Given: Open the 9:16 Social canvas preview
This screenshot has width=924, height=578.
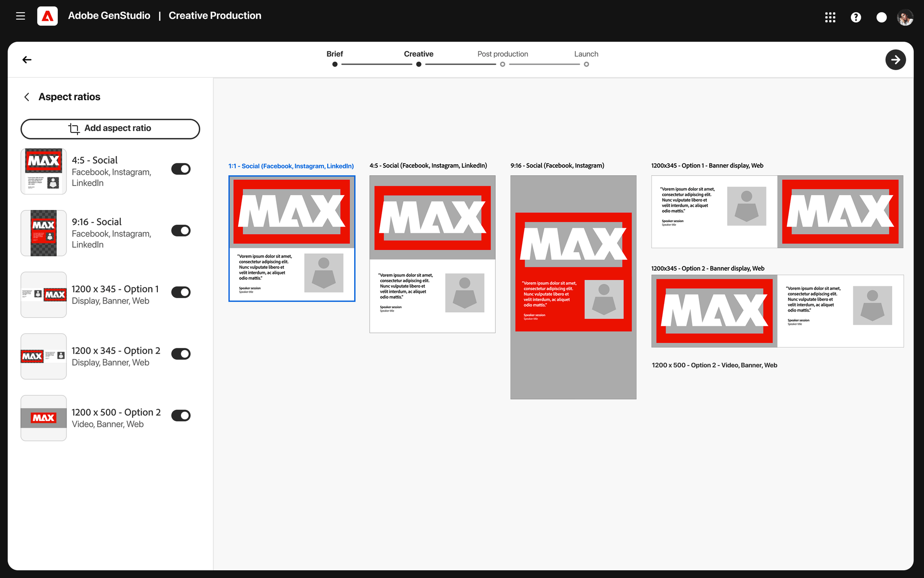Looking at the screenshot, I should coord(573,287).
